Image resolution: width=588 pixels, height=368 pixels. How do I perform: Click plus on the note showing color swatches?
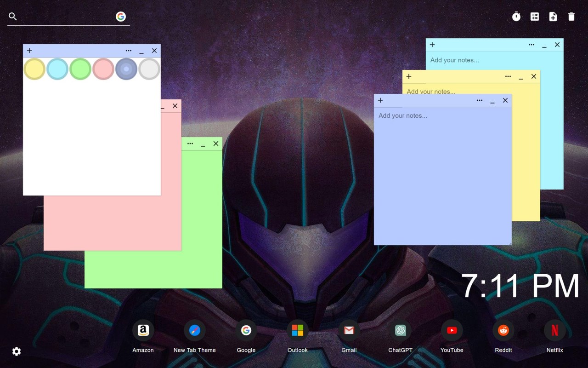click(x=29, y=51)
